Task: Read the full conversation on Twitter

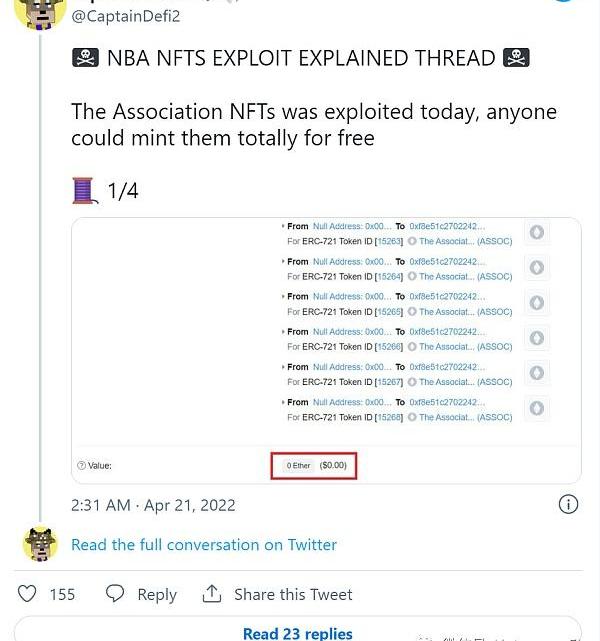Action: pyautogui.click(x=204, y=545)
